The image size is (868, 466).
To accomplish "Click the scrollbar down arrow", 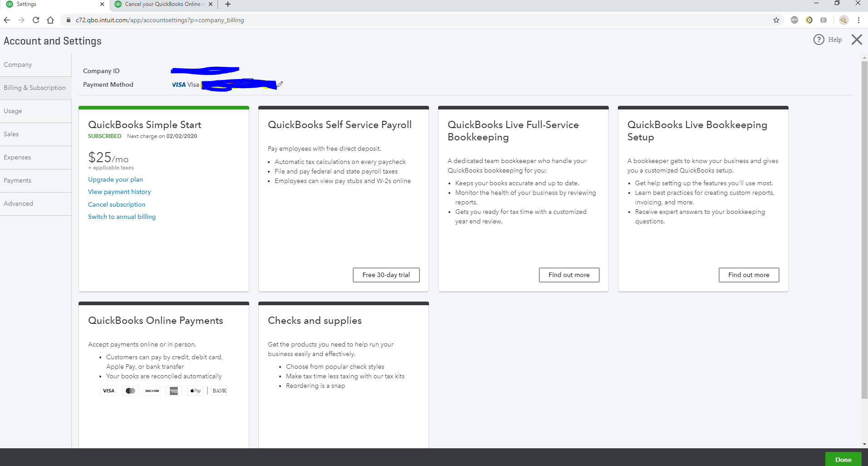I will click(x=864, y=444).
